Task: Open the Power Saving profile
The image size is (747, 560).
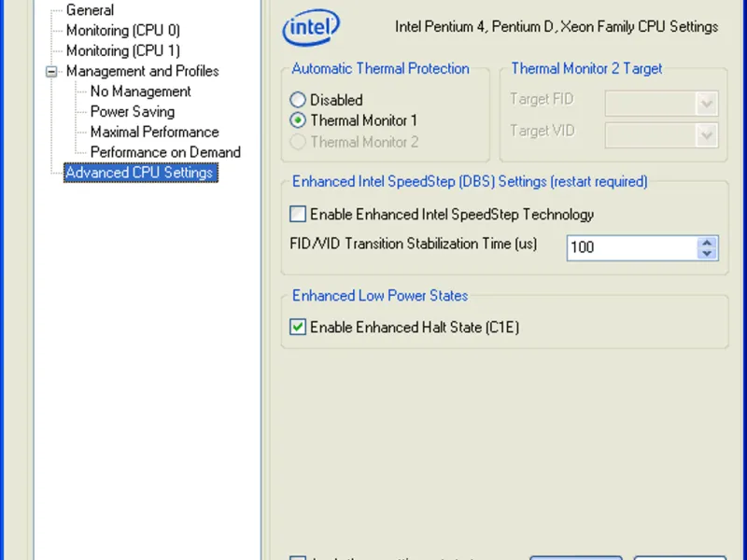Action: point(133,111)
